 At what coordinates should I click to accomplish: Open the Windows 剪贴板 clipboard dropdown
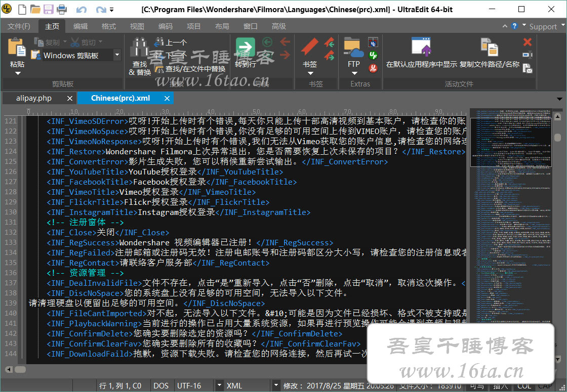coord(117,55)
